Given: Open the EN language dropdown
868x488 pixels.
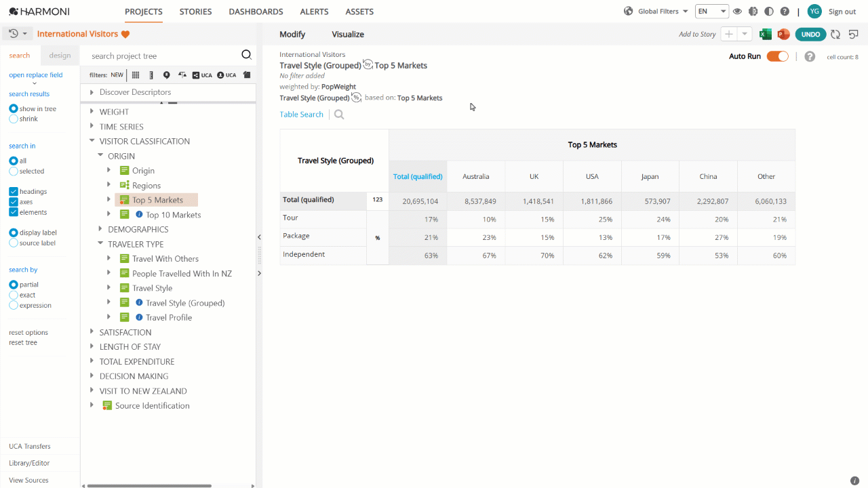Looking at the screenshot, I should click(x=712, y=12).
